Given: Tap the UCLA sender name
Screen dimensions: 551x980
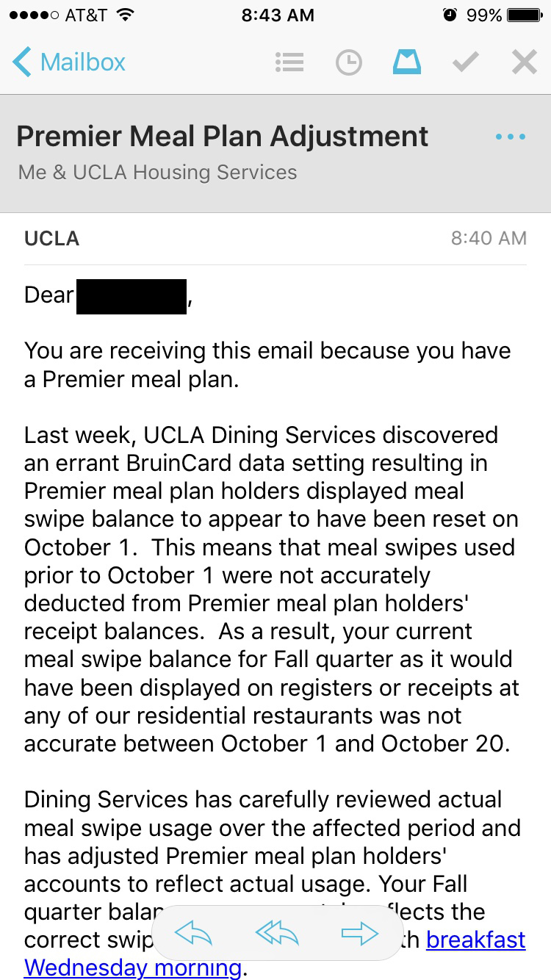Looking at the screenshot, I should 51,238.
